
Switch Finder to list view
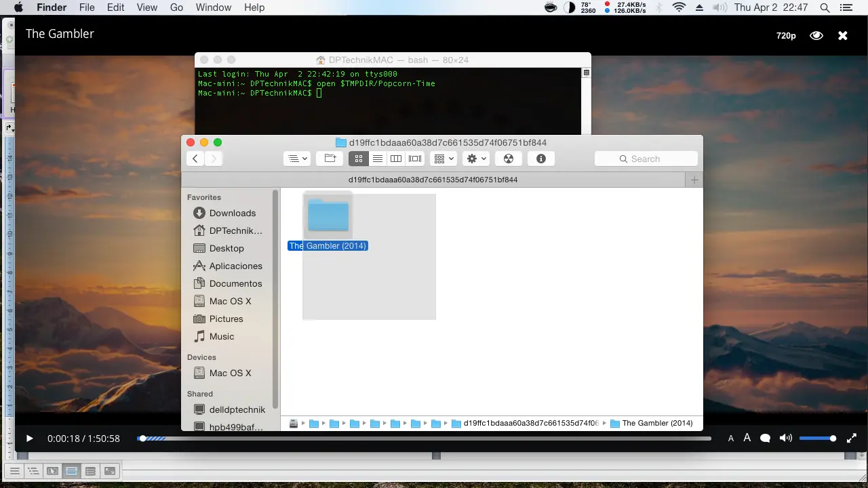tap(378, 159)
